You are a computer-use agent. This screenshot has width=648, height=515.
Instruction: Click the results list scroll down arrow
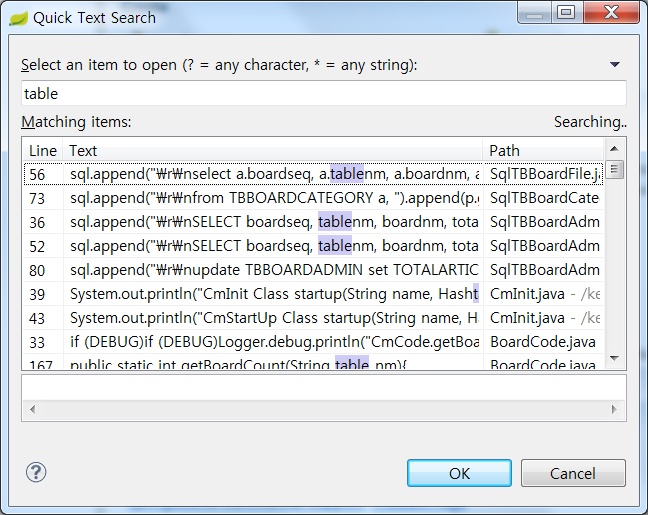(615, 357)
